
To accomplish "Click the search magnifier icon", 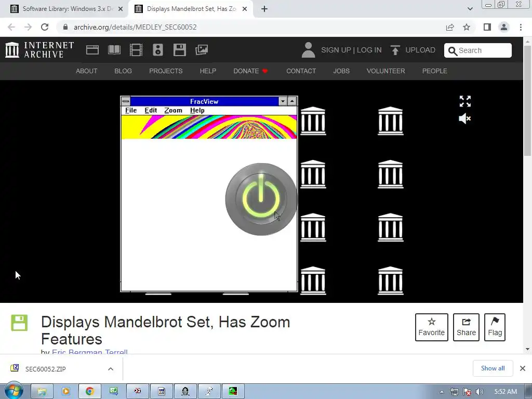I will tap(453, 51).
